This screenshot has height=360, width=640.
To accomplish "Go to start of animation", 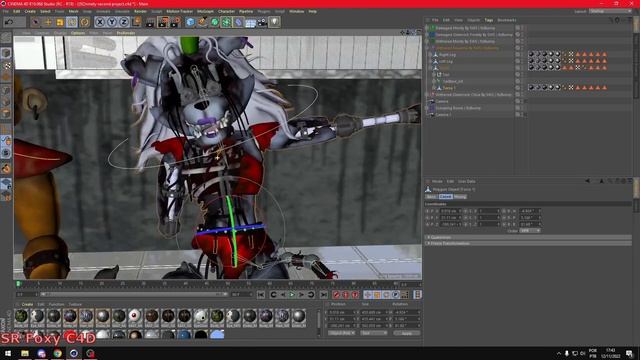I will click(261, 295).
